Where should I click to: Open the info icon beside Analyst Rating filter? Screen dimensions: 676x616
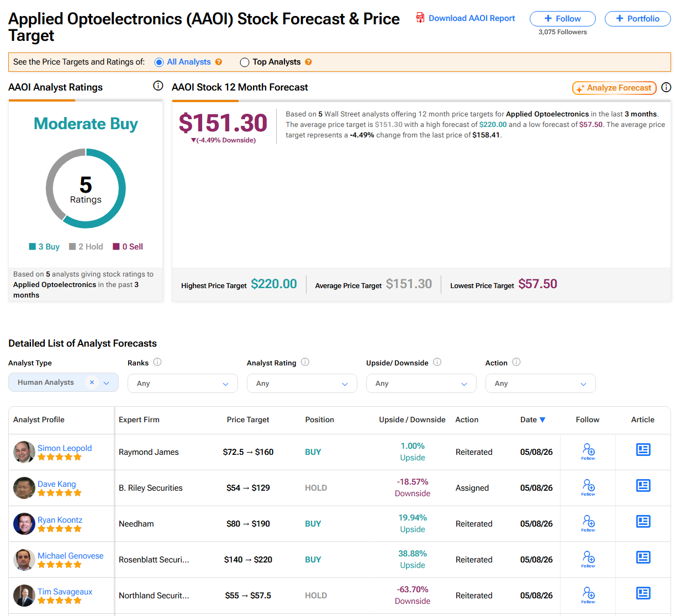(305, 362)
